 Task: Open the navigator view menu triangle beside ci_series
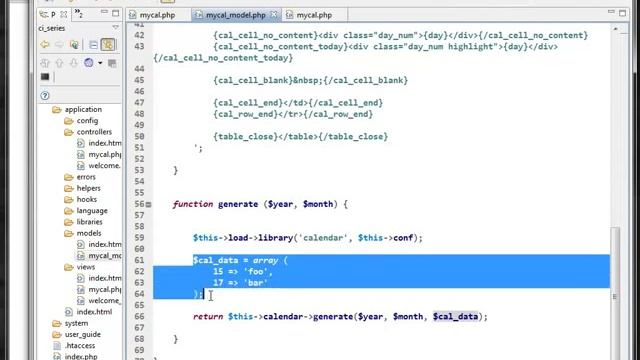click(116, 27)
